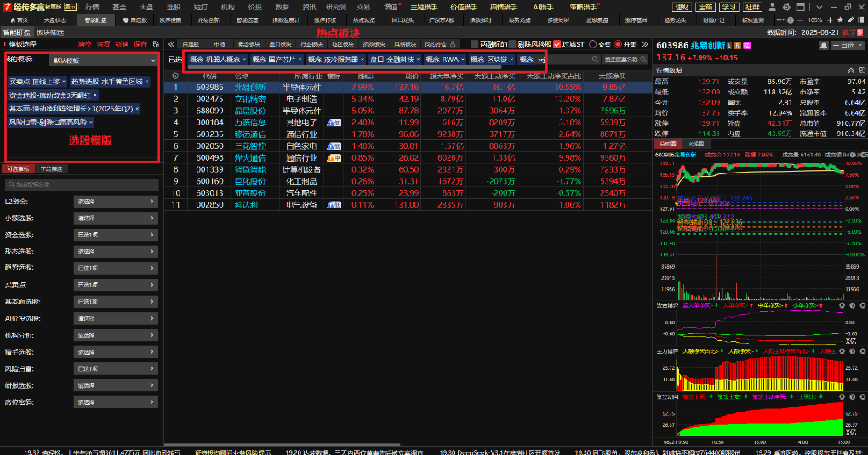Decrease zoom with the minus icon
The width and height of the screenshot is (868, 455).
800,20
